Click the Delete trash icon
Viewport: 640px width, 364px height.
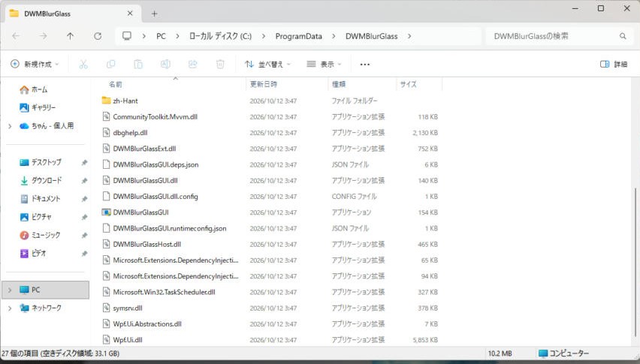pos(220,64)
